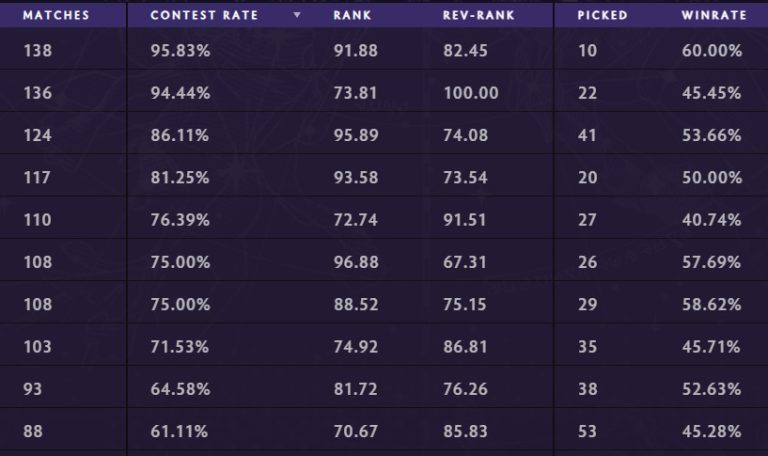Click the 100.00 rev-rank cell

(470, 93)
